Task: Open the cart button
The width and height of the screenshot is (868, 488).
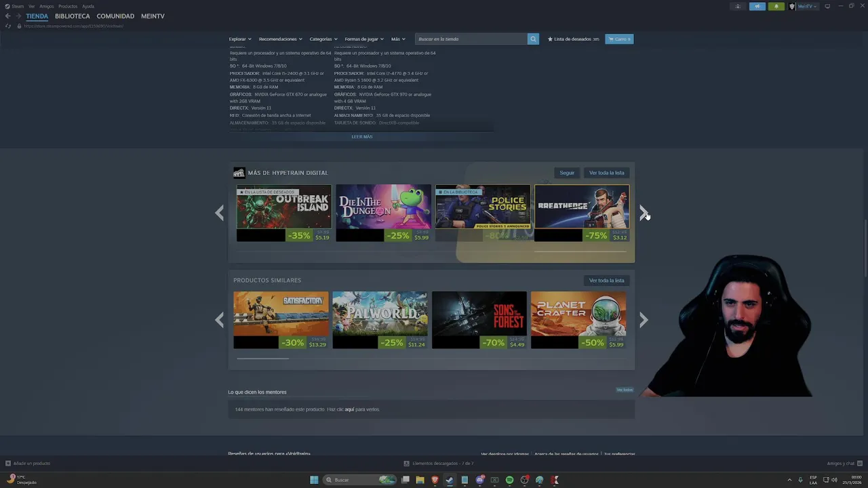Action: click(619, 39)
